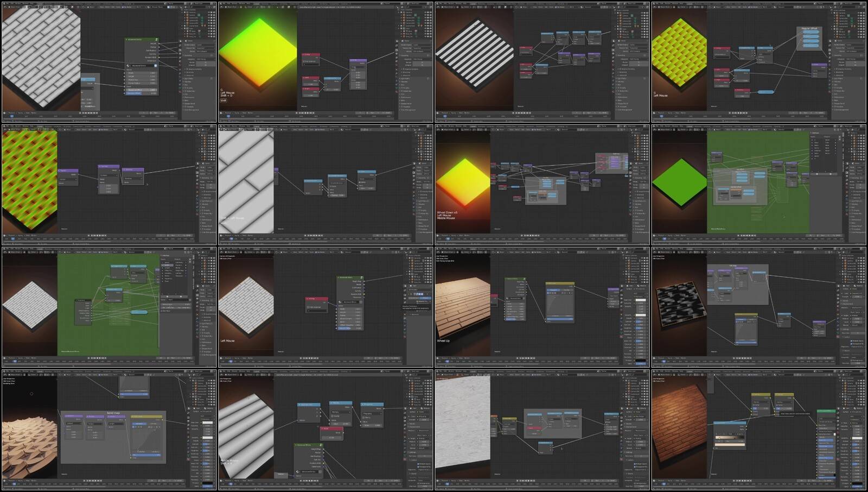The image size is (868, 492).
Task: Select the Advanced Bricks node header in the white diagonal bricks close-up screenshot
Action: coord(142,40)
